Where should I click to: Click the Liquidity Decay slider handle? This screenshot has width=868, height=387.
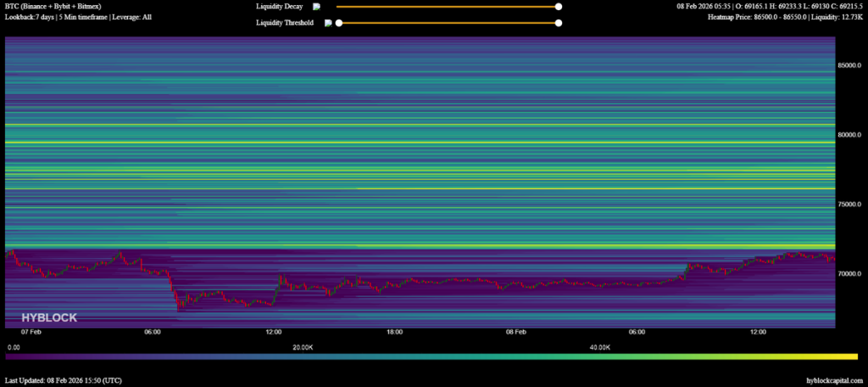[x=558, y=7]
